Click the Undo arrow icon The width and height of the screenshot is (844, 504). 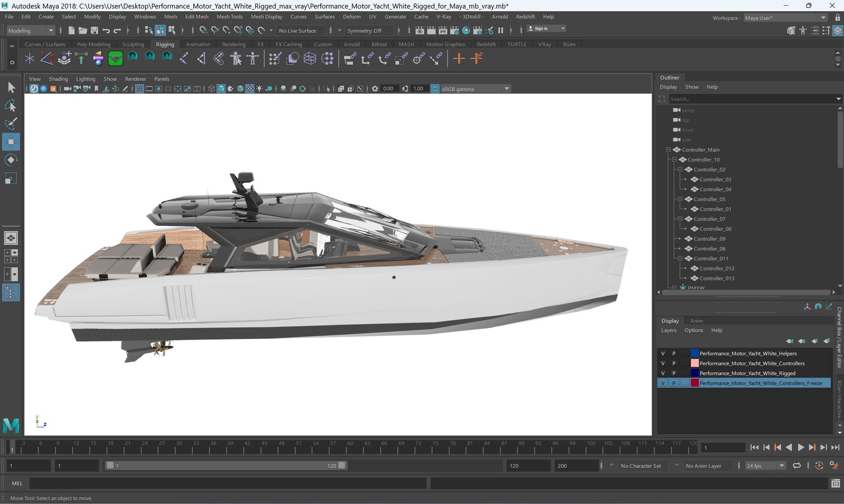click(106, 30)
